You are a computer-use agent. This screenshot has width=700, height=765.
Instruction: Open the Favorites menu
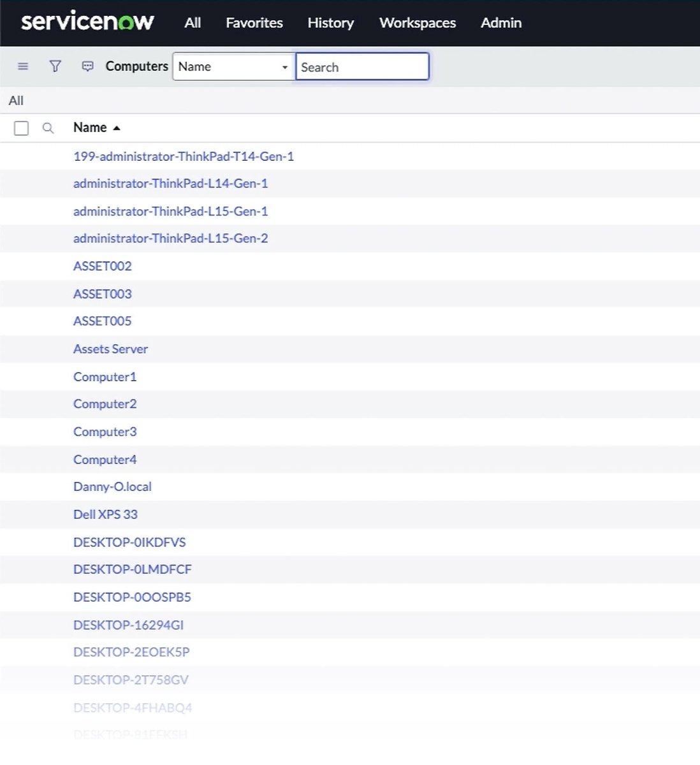(x=253, y=23)
